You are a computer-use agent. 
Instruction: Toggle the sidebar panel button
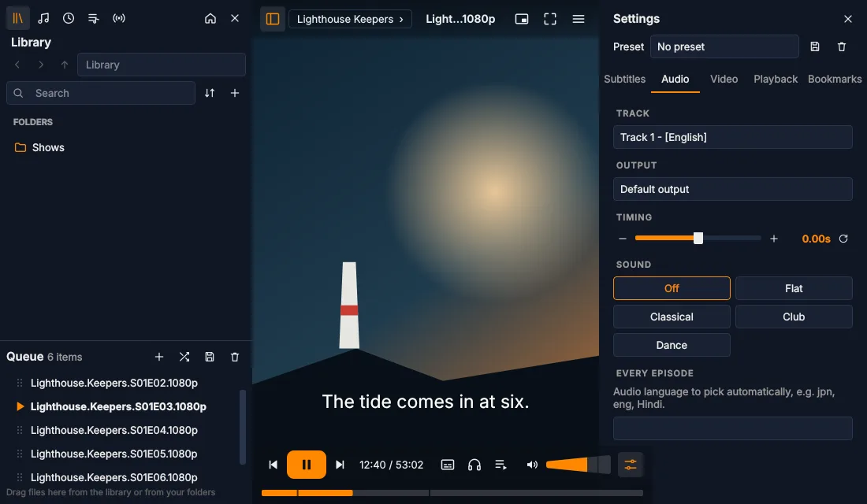click(x=273, y=19)
